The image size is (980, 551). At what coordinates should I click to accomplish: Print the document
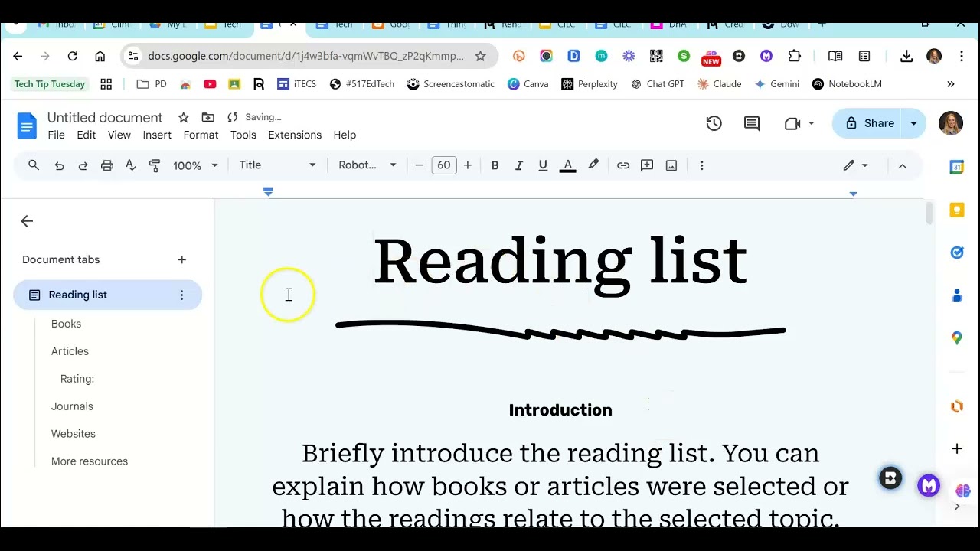click(x=107, y=165)
